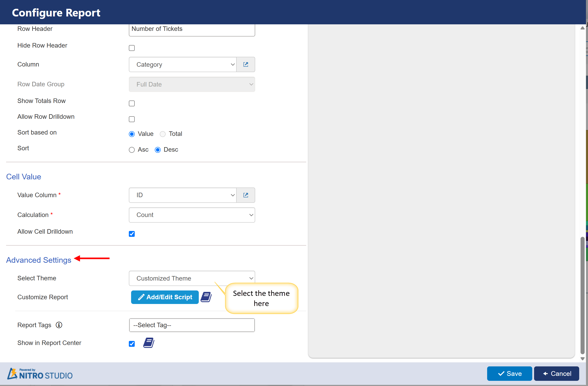Enable the Hide Row Header checkbox
The height and width of the screenshot is (386, 588).
tap(132, 48)
